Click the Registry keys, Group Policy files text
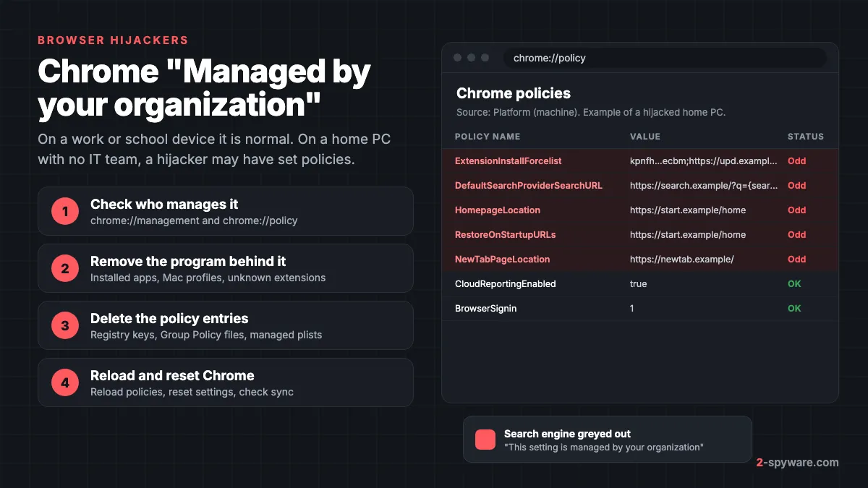Viewport: 868px width, 488px height. (206, 335)
